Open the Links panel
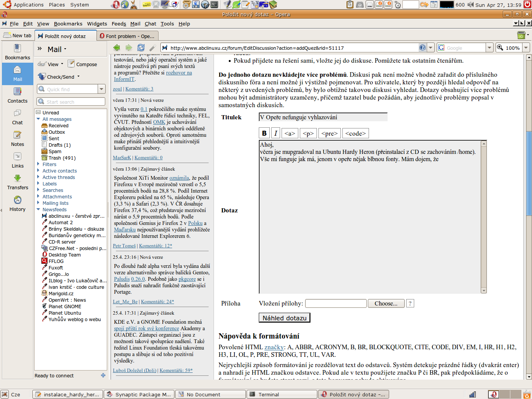 tap(17, 160)
